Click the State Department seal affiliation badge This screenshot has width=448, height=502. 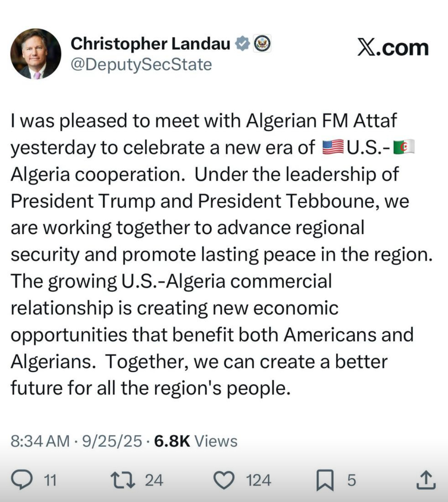[262, 44]
